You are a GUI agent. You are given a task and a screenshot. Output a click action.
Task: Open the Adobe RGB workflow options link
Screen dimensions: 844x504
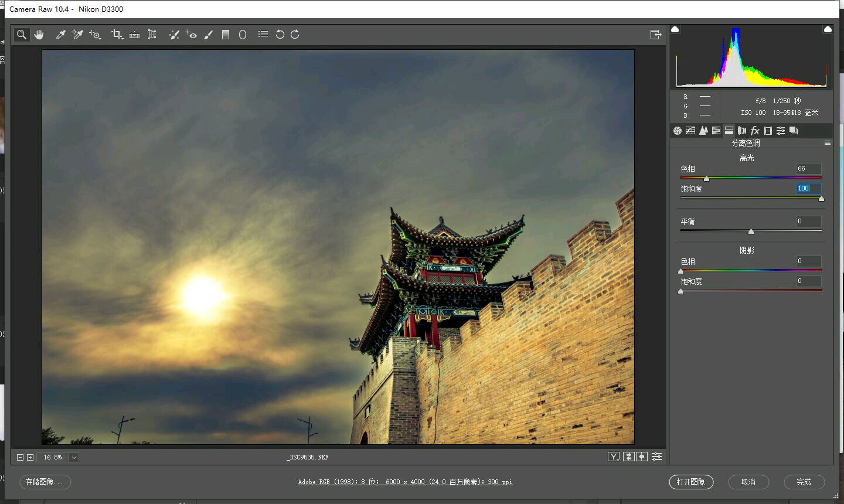click(405, 482)
